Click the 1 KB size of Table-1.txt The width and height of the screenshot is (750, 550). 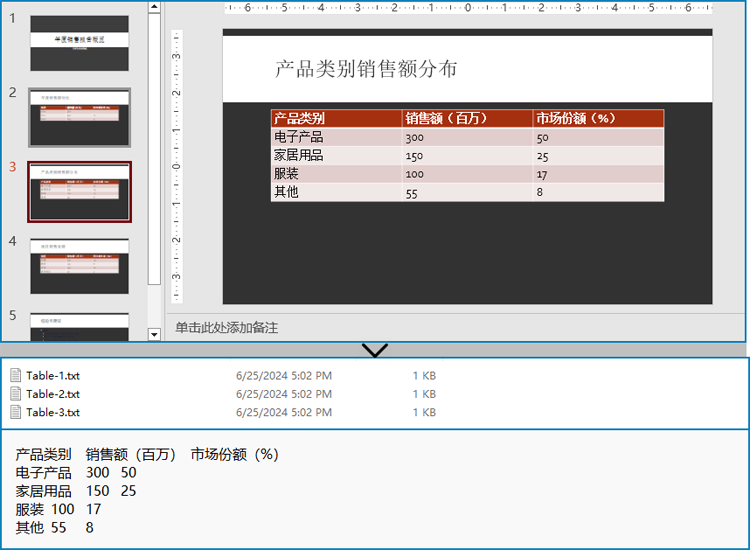[424, 375]
